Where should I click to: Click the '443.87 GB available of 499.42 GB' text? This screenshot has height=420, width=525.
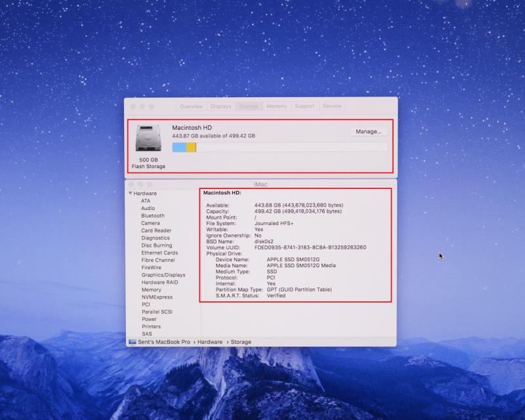tap(214, 136)
